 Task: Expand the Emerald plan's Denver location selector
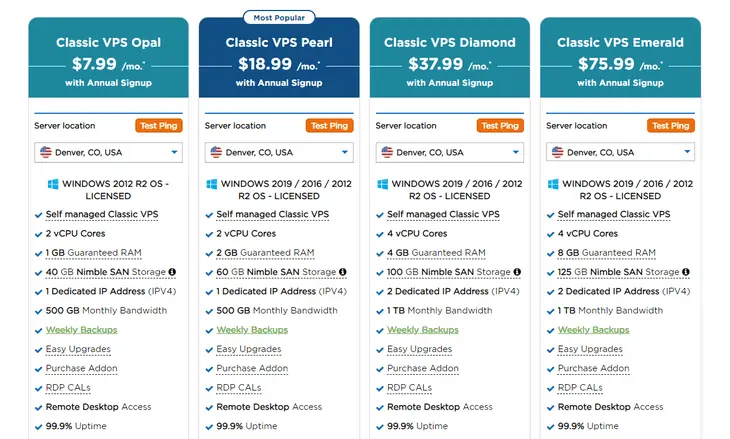click(x=620, y=153)
